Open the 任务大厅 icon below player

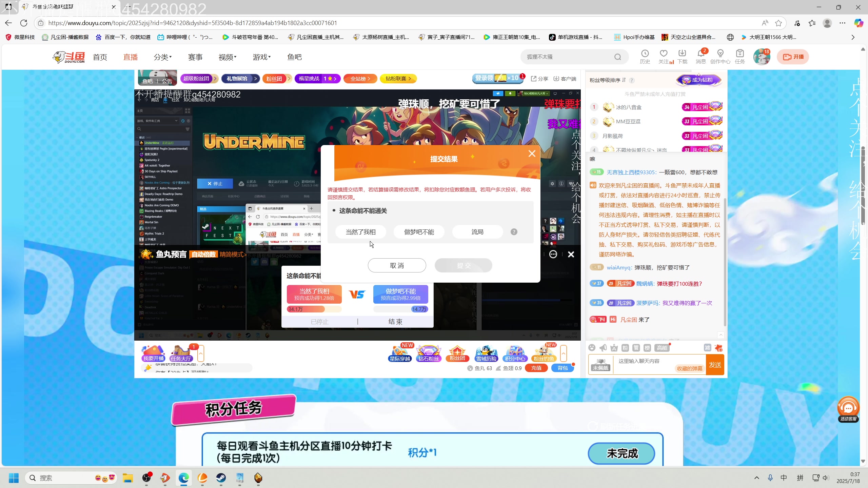(x=181, y=354)
